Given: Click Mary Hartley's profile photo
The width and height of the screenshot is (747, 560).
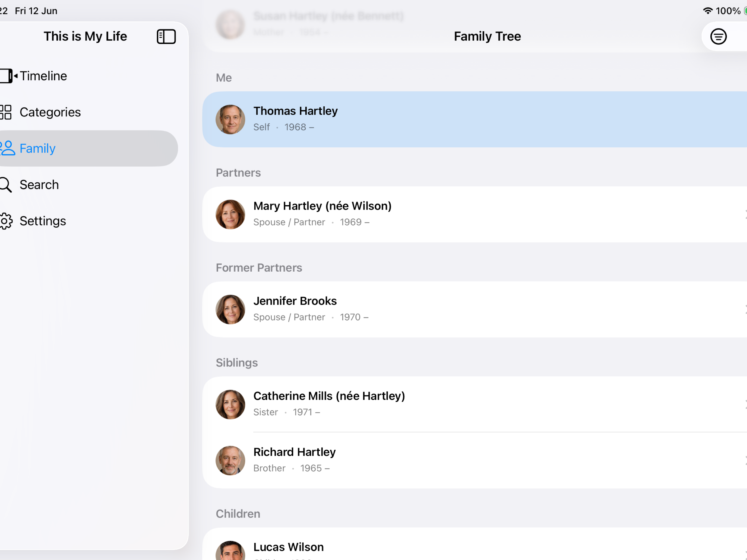Looking at the screenshot, I should [230, 214].
